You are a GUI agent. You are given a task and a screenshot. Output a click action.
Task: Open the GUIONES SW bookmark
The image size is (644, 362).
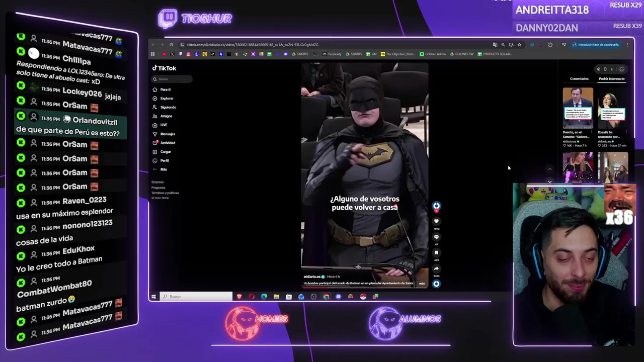pos(462,54)
